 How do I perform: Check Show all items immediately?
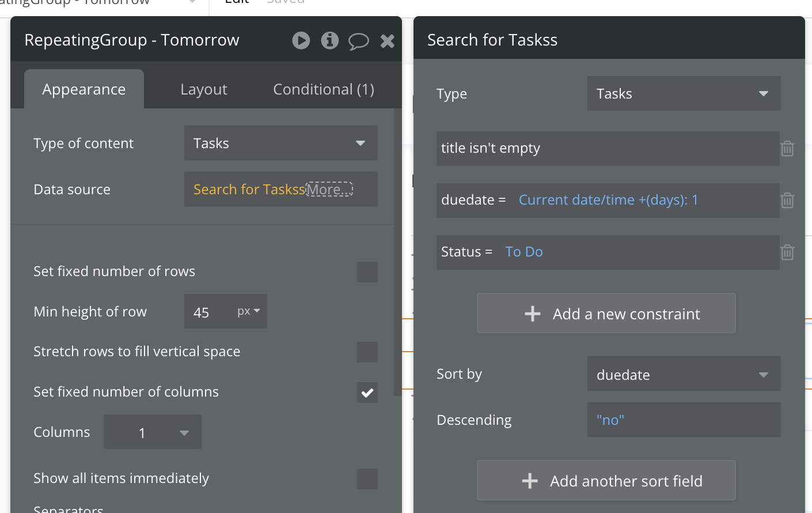[x=367, y=479]
